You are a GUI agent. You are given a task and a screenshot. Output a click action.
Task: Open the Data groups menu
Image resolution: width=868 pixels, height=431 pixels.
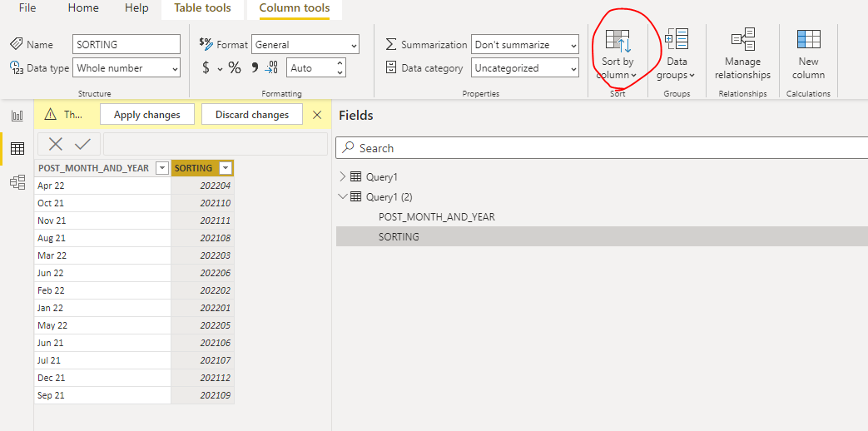click(676, 55)
